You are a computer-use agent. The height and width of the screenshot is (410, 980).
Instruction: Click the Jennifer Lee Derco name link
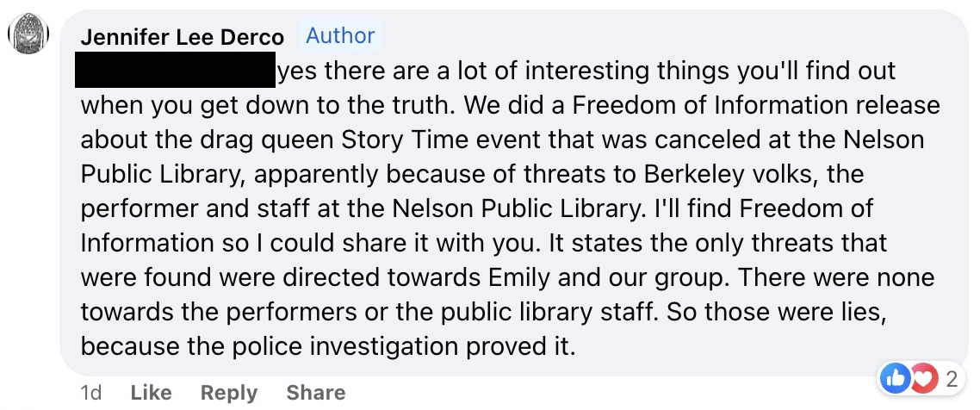coord(182,38)
